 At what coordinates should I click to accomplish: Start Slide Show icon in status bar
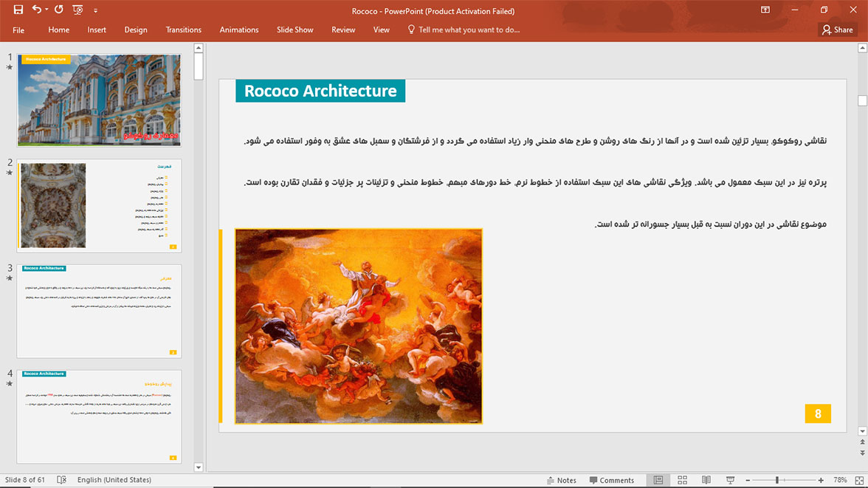[x=730, y=480]
